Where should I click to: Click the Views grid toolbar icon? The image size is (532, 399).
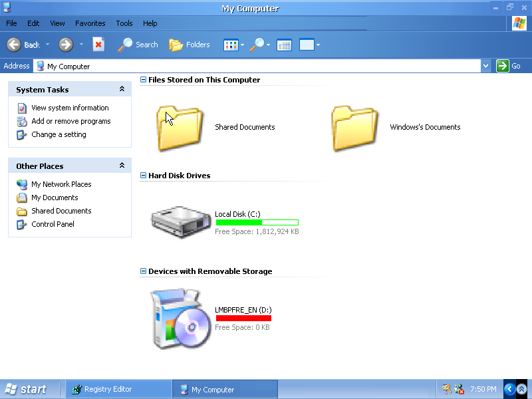click(x=231, y=45)
